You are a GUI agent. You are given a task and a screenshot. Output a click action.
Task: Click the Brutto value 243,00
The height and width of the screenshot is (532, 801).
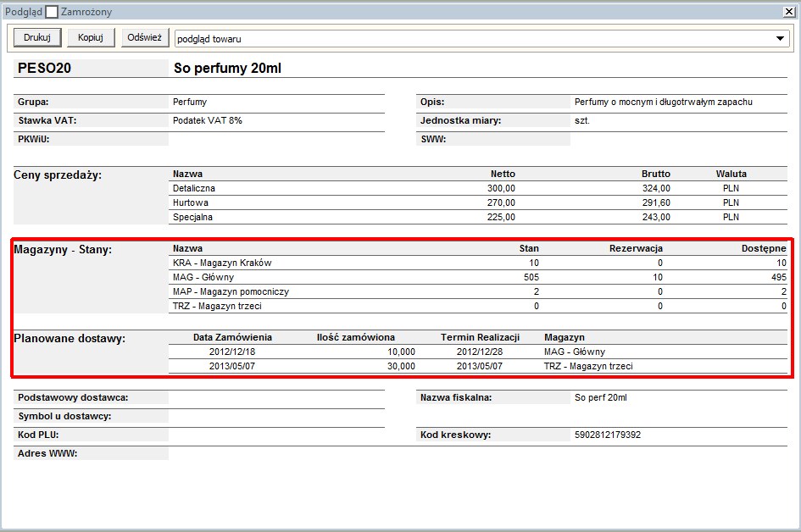click(656, 217)
